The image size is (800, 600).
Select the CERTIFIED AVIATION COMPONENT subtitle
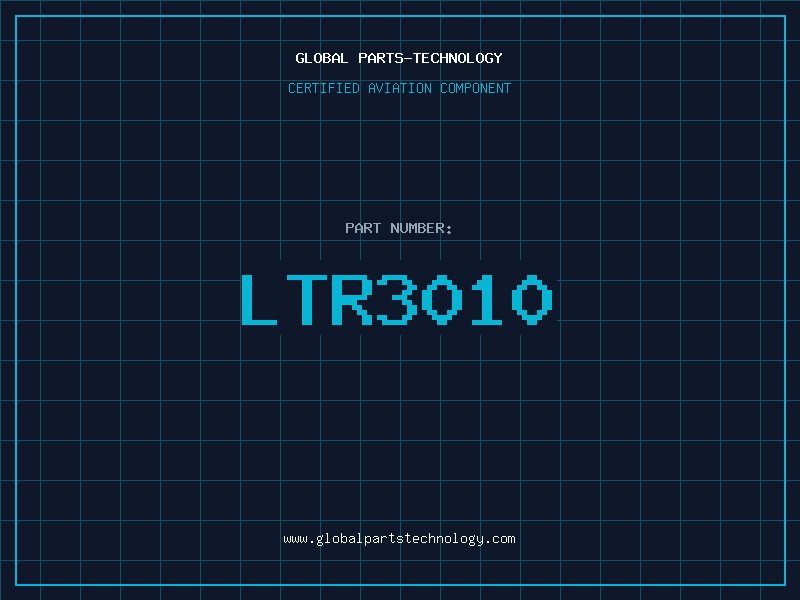(x=399, y=88)
